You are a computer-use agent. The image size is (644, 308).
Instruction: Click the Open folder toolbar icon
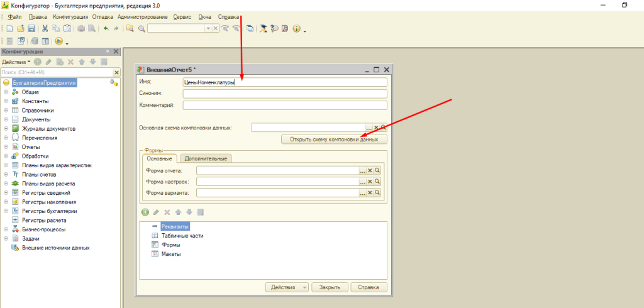[x=21, y=28]
